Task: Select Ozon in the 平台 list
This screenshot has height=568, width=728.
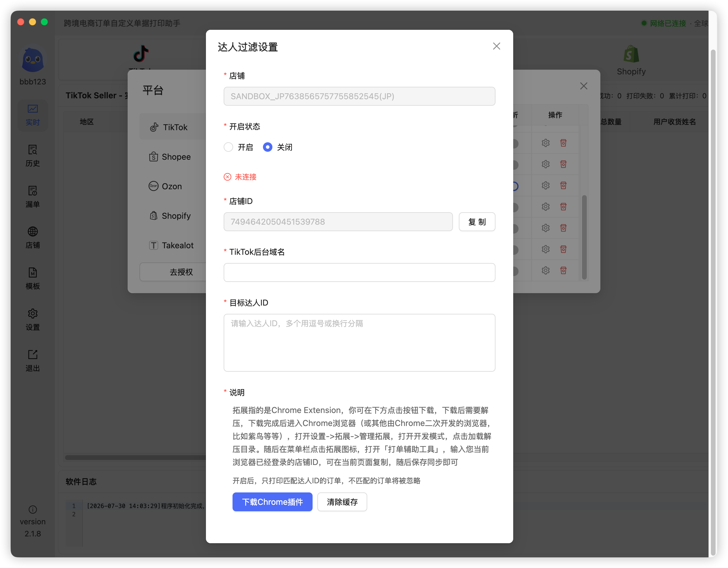Action: point(173,186)
